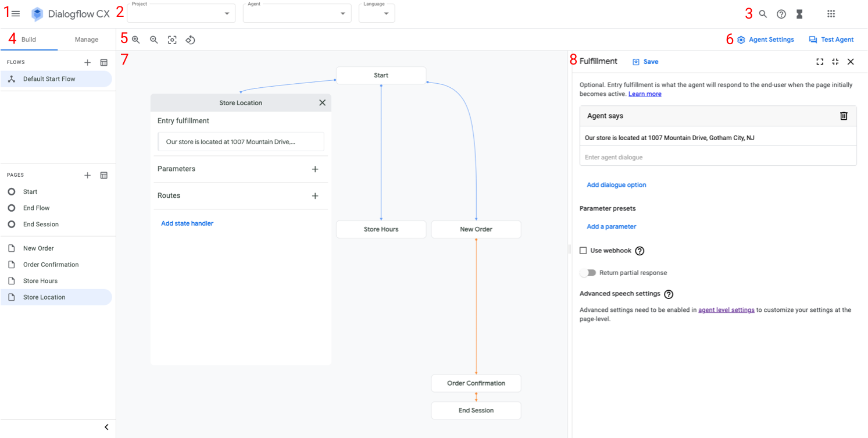
Task: Reset the graph orientation
Action: (190, 40)
